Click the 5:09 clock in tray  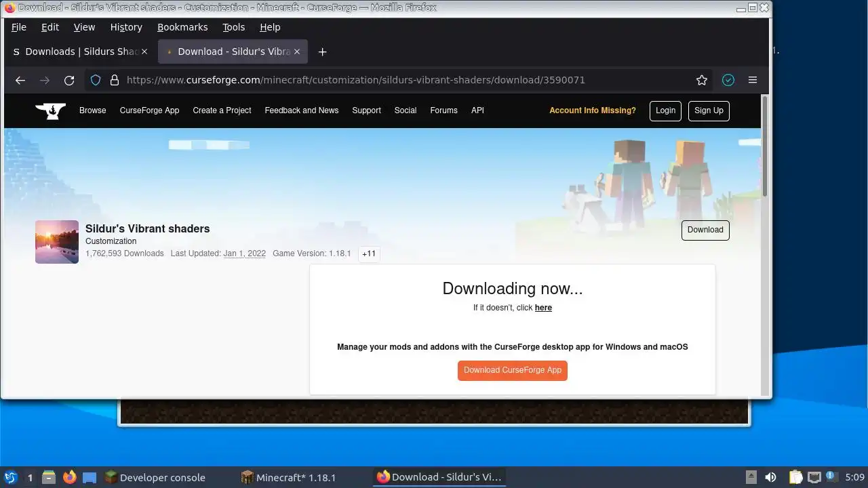point(854,477)
